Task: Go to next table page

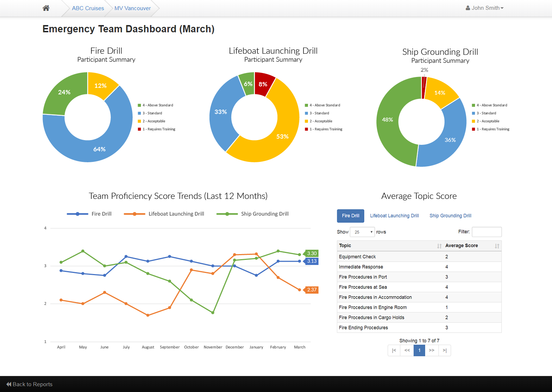Action: pyautogui.click(x=432, y=350)
